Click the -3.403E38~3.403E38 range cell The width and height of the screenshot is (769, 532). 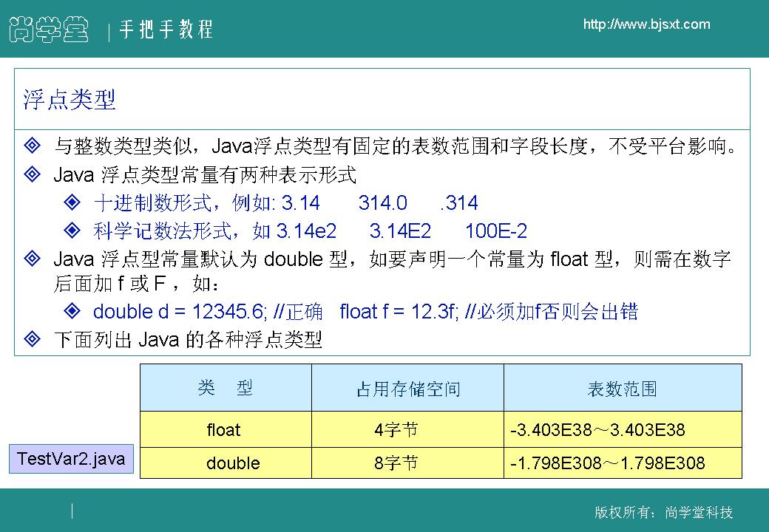tap(623, 429)
